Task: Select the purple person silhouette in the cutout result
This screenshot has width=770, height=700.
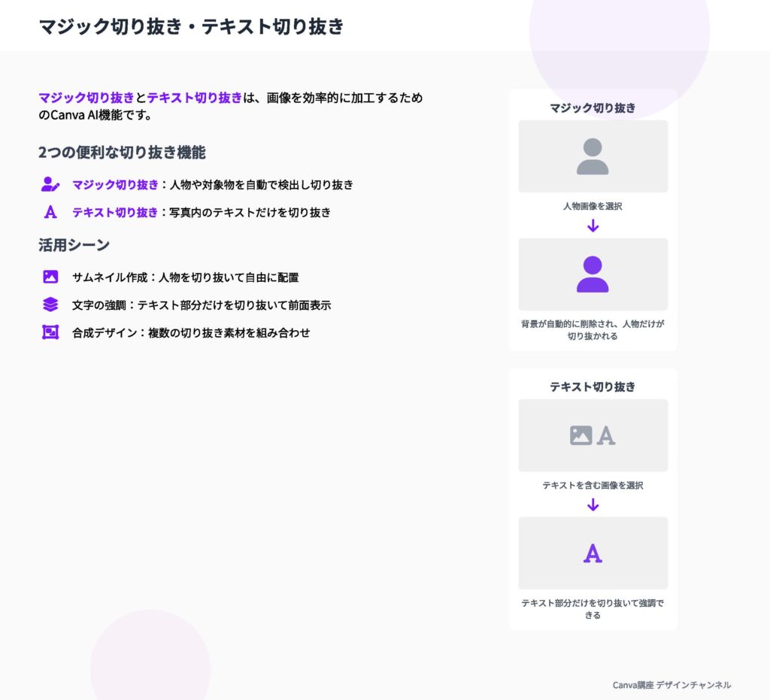Action: (593, 274)
